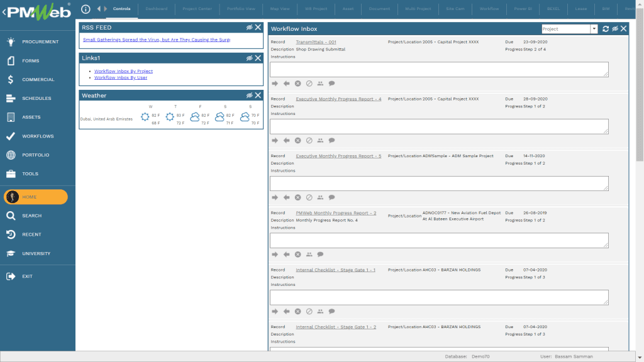
Task: Hide the Links1 panel with eye icon
Action: (249, 58)
